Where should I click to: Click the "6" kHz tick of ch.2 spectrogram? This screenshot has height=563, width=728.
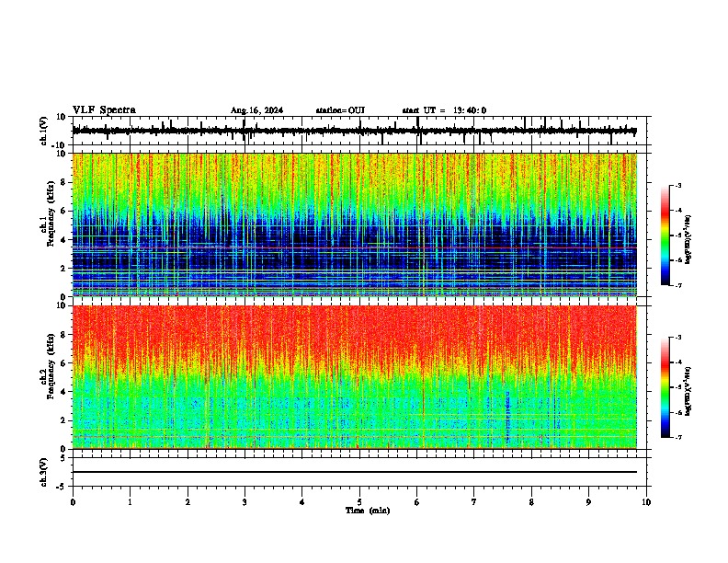click(63, 363)
